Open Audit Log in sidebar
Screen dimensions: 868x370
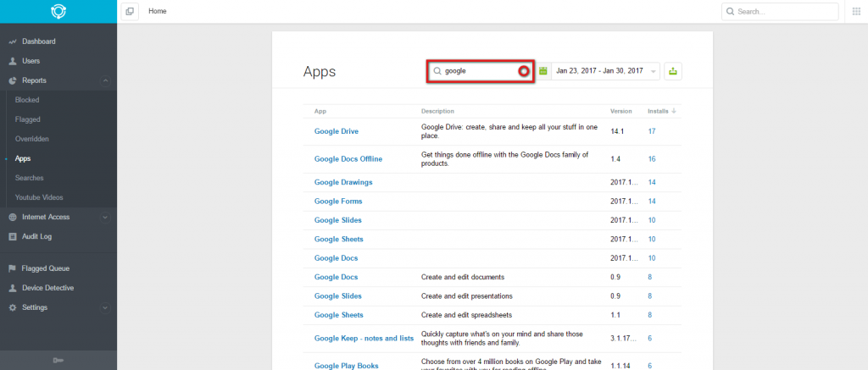tap(36, 237)
